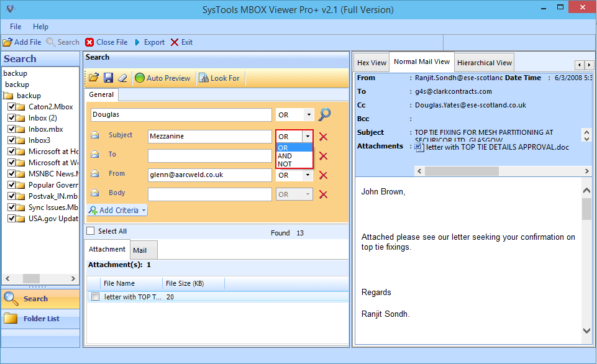Uncheck the Inbox3 folder
This screenshot has width=597, height=364.
pos(11,140)
